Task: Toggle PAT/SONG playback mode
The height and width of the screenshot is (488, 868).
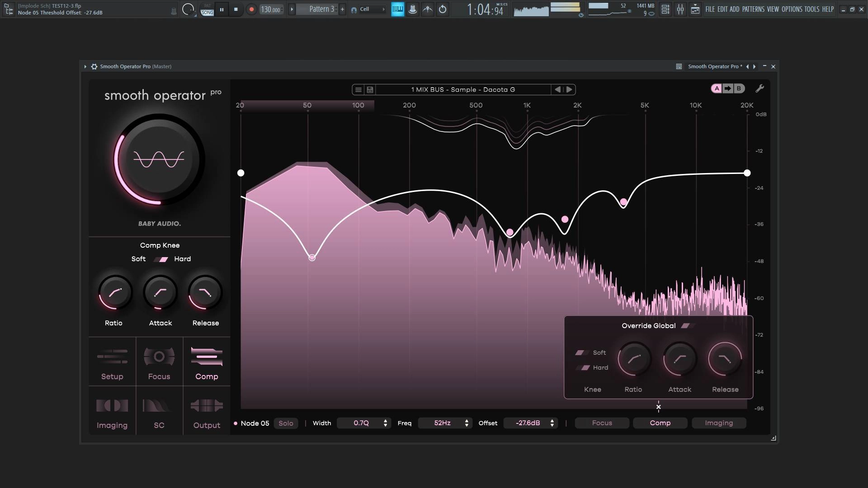Action: (x=207, y=9)
